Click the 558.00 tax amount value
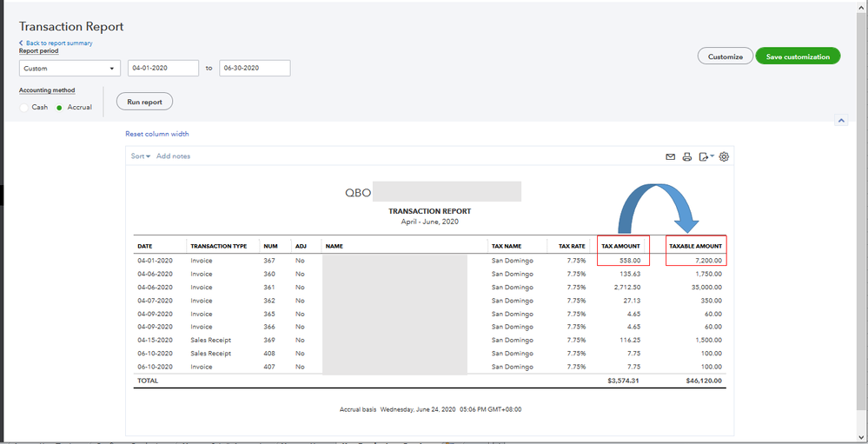This screenshot has height=444, width=868. pos(631,260)
